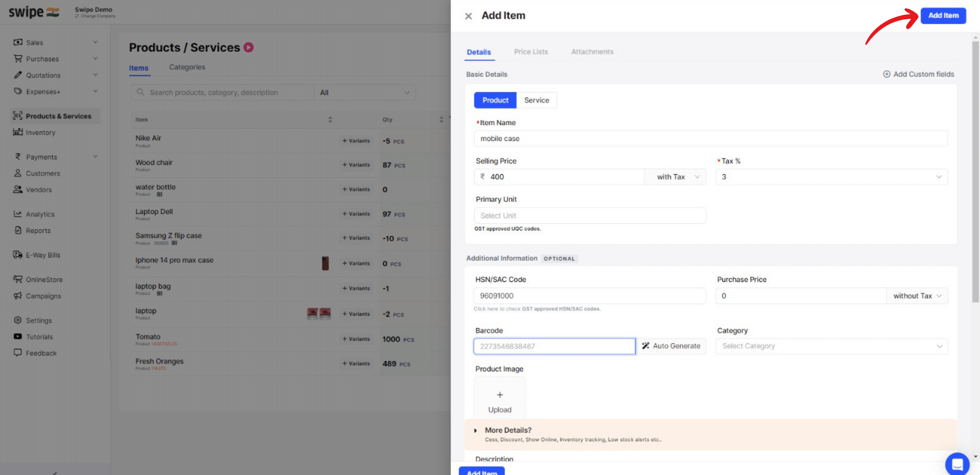
Task: Click the Item Name input field
Action: (x=710, y=138)
